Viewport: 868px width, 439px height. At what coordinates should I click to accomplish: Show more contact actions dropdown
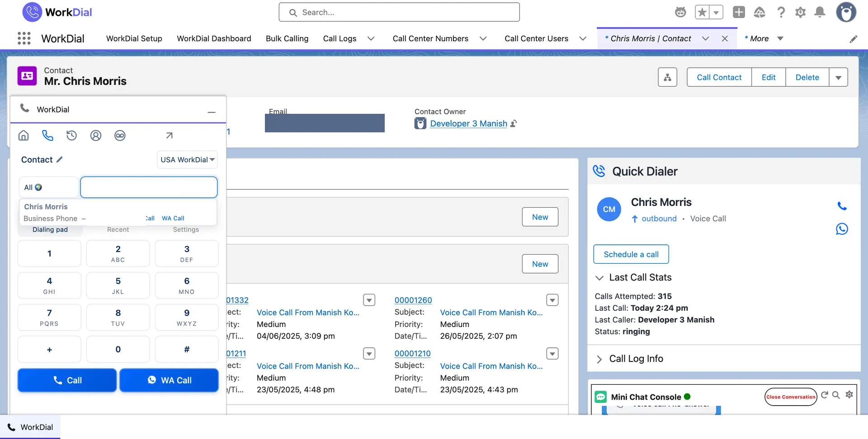839,77
